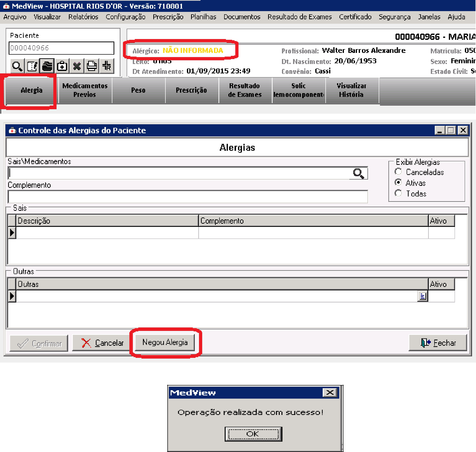Screen dimensions: 476x452
Task: Open Solic Hemocomponentes tab
Action: 298,90
